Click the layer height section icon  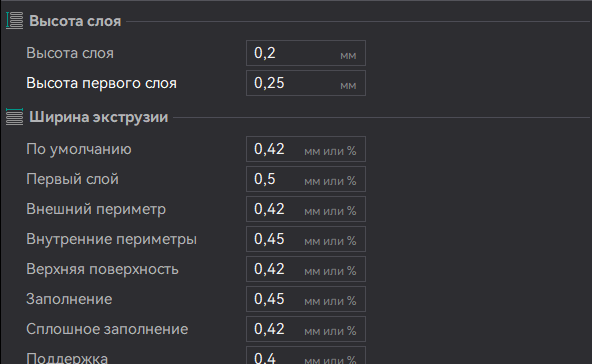(x=14, y=21)
